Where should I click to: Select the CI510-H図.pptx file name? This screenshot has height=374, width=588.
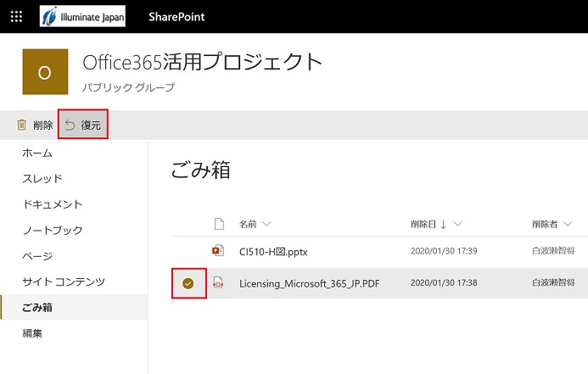273,252
